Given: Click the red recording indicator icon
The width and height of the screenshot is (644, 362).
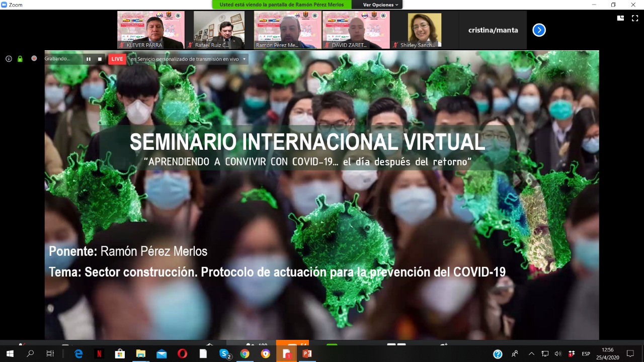Looking at the screenshot, I should (34, 58).
